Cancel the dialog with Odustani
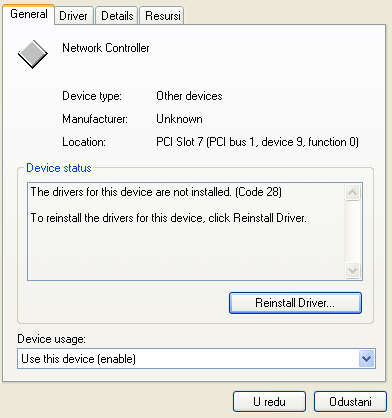392x418 pixels. click(350, 402)
